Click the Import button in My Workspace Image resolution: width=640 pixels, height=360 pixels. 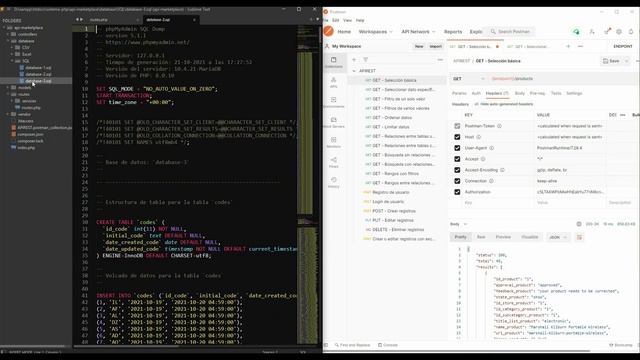(436, 47)
